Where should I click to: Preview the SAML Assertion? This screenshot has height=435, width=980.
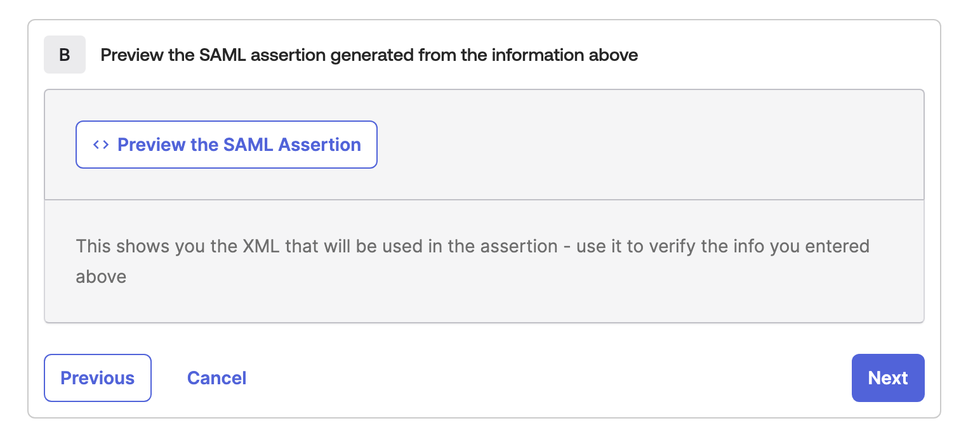227,145
